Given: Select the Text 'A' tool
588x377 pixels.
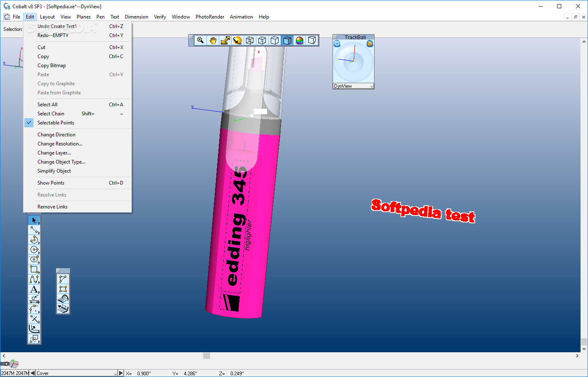Looking at the screenshot, I should tap(34, 289).
